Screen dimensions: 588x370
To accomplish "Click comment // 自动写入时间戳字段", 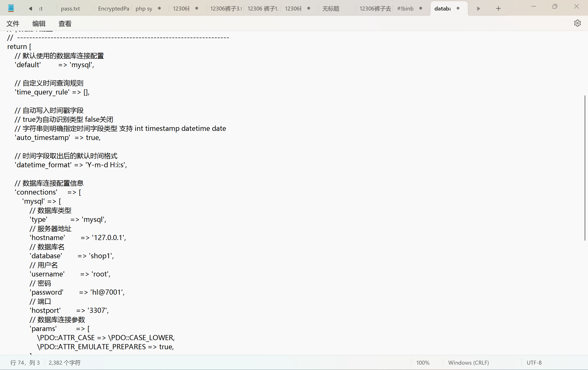I will coord(49,110).
